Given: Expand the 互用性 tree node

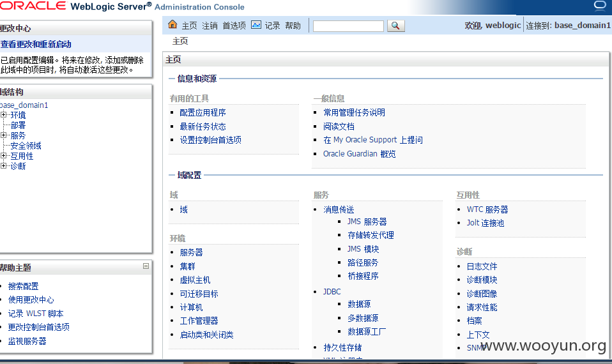Looking at the screenshot, I should tap(3, 156).
